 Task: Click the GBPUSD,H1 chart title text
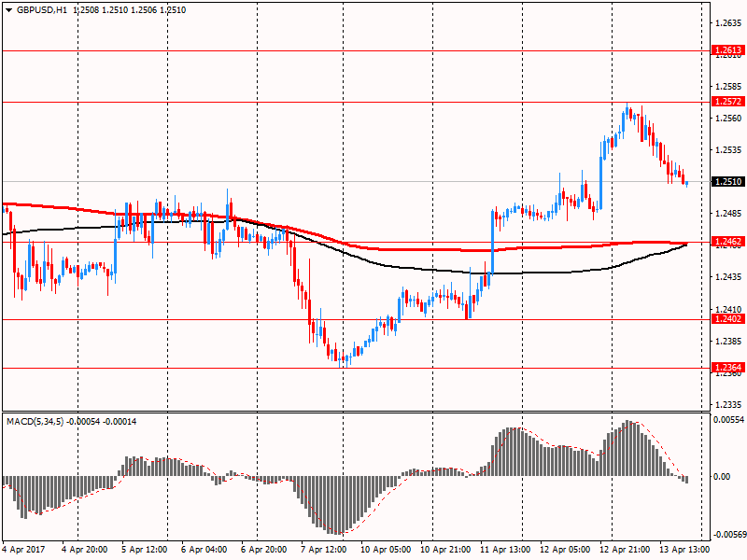[42, 10]
